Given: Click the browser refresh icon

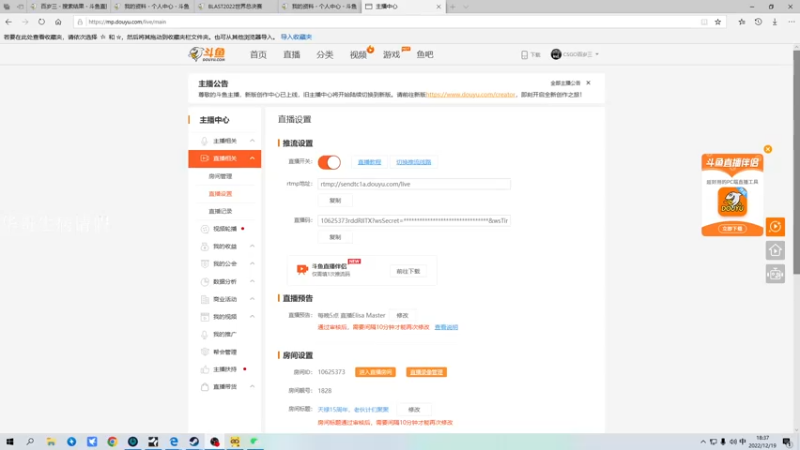Looking at the screenshot, I should pyautogui.click(x=41, y=22).
